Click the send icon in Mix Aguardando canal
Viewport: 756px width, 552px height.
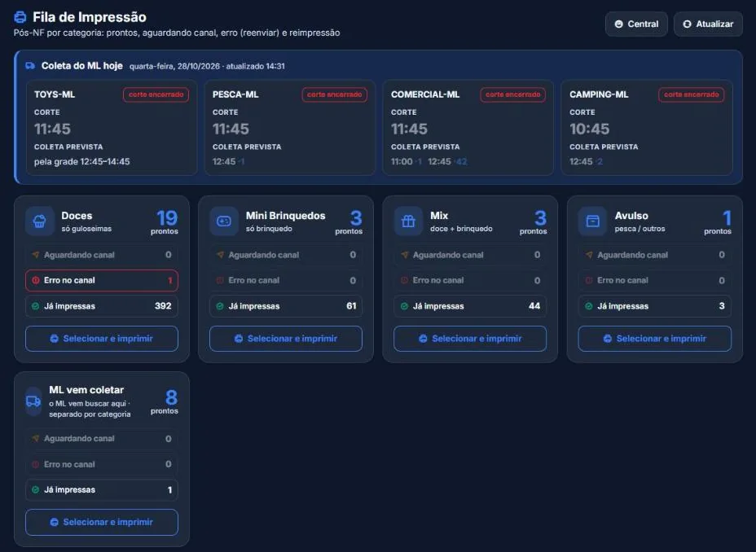pos(405,255)
